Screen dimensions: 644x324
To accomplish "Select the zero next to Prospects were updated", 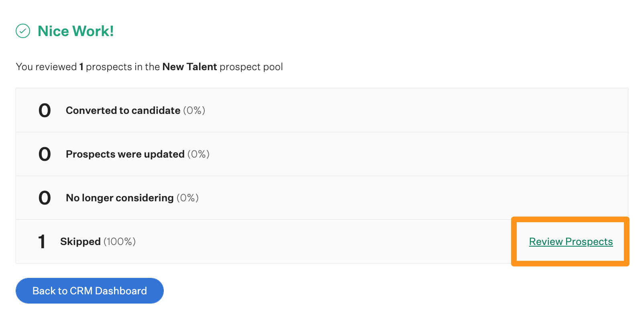I will tap(44, 154).
